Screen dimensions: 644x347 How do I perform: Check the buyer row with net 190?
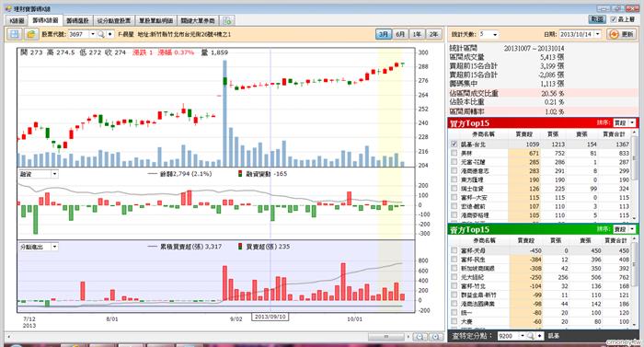(454, 179)
